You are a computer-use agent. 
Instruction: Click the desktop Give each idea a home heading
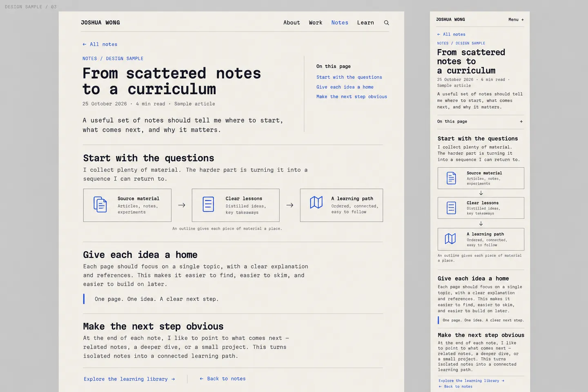point(140,255)
